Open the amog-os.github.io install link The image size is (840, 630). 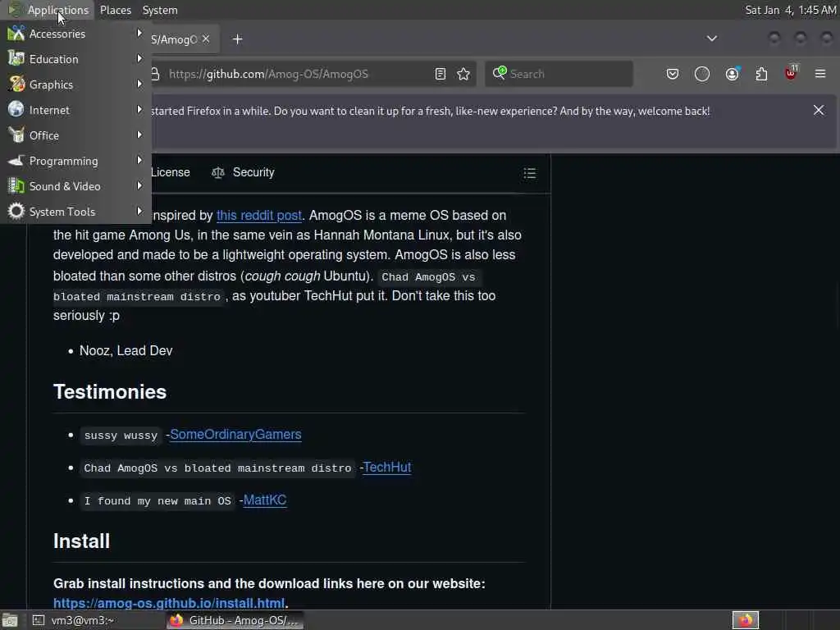[169, 603]
